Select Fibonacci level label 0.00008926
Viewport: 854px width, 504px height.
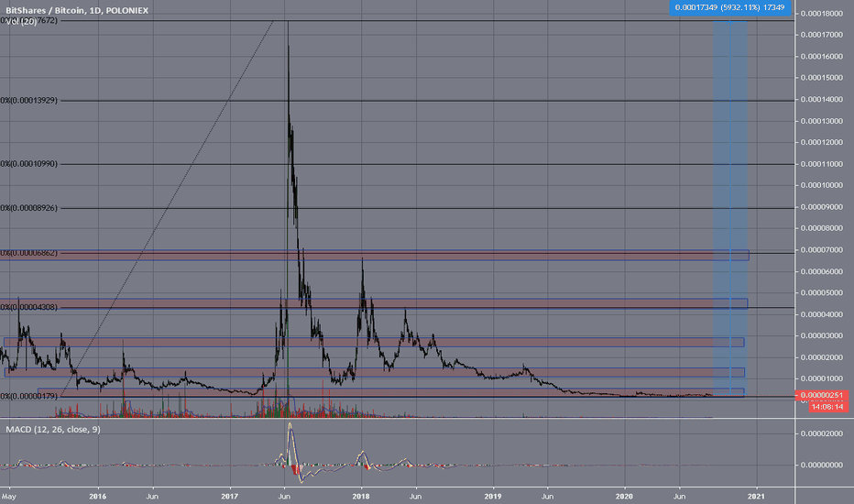pos(29,208)
